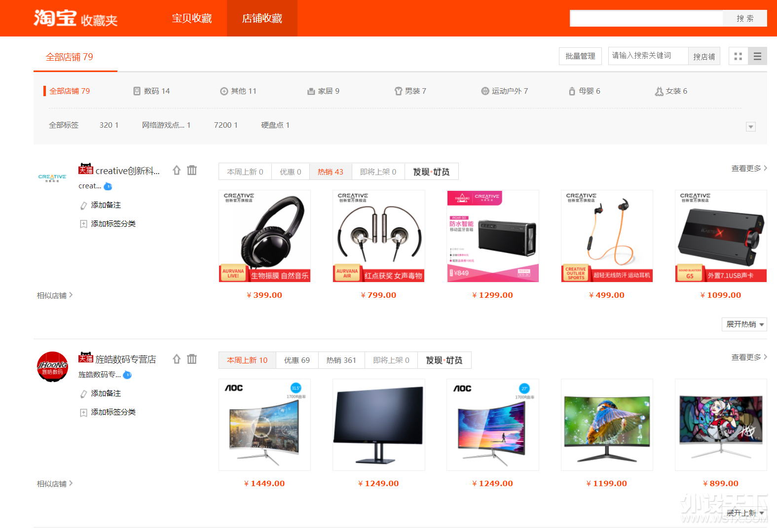Pin 旌皓数码专营店 to top
Screen dimensions: 777x532
pyautogui.click(x=177, y=359)
